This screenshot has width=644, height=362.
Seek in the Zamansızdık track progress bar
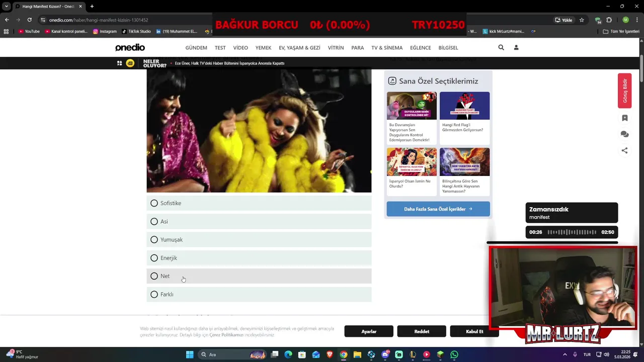pyautogui.click(x=572, y=232)
